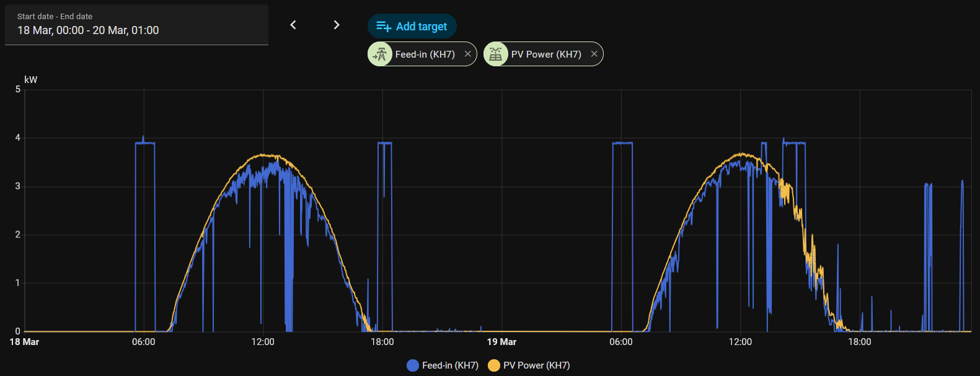
Task: Click the 19 Mar axis date marker
Action: coord(501,342)
